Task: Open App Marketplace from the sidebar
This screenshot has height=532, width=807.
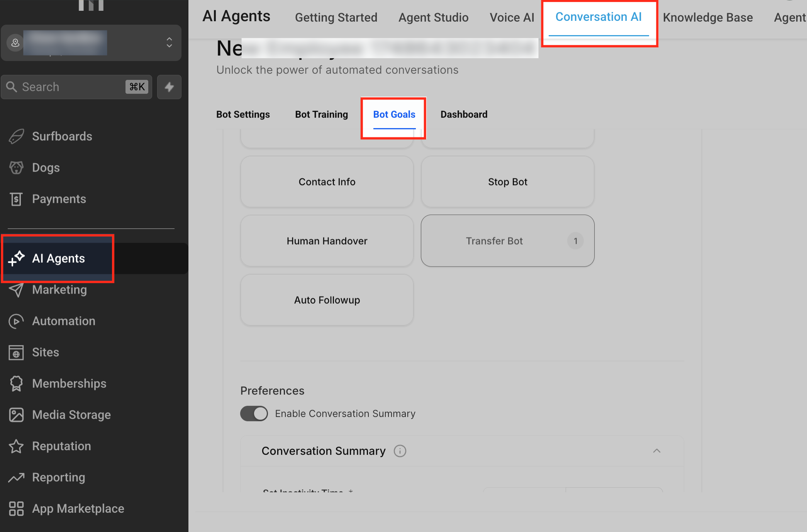Action: coord(78,508)
